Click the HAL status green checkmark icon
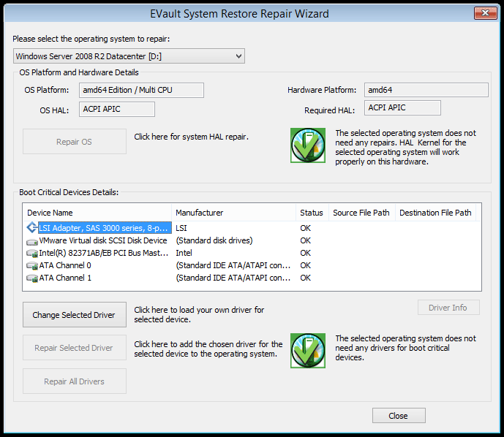 tap(308, 145)
